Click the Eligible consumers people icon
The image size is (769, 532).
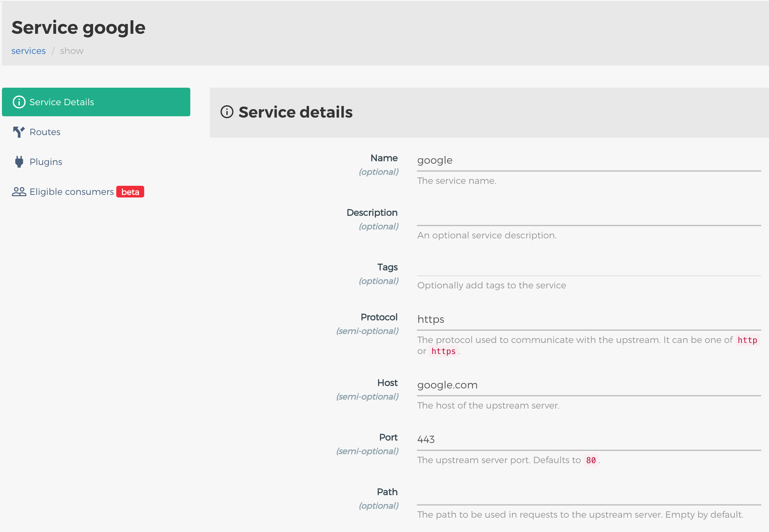click(19, 192)
